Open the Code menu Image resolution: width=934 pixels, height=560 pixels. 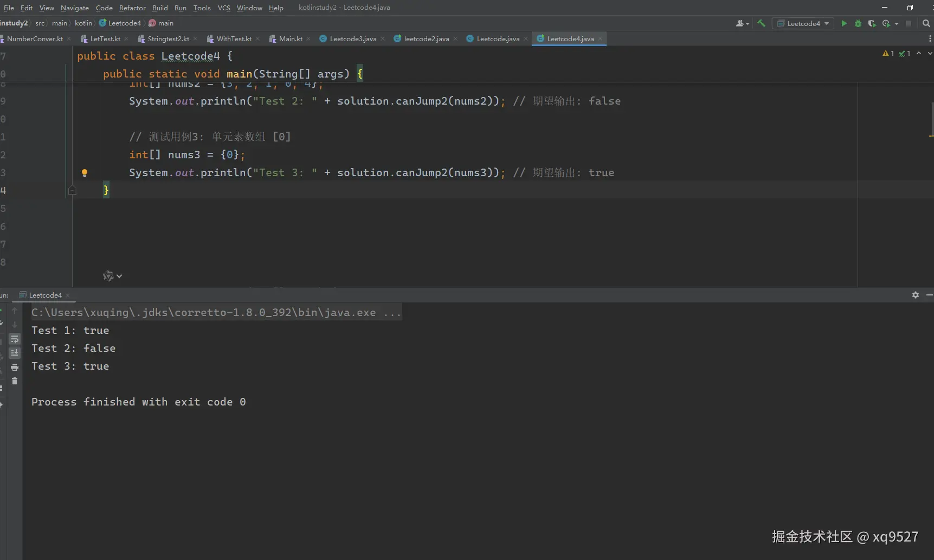coord(104,8)
